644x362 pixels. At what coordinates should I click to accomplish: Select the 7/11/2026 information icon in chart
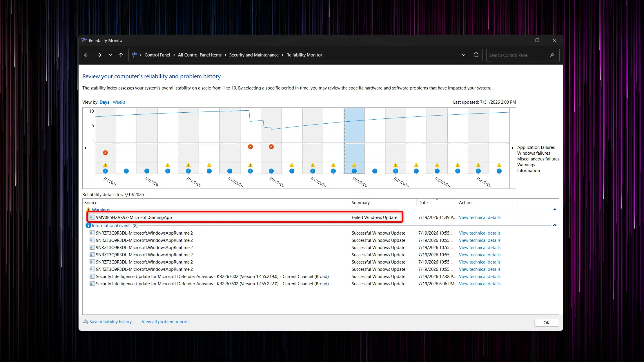(188, 171)
